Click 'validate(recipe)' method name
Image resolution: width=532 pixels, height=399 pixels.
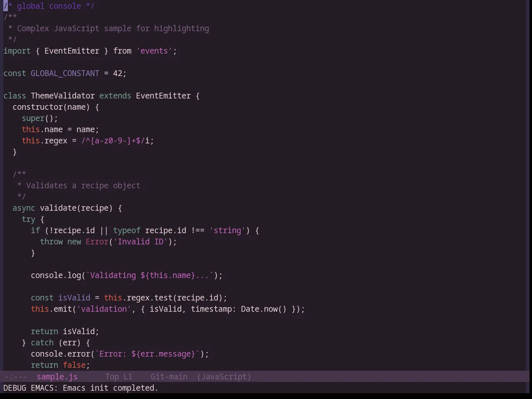[76, 208]
